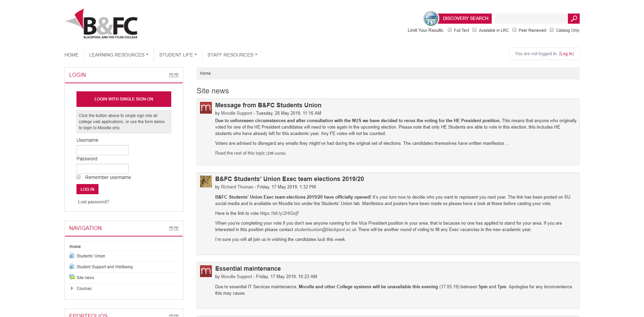Viewport: 644px width, 317px height.
Task: Open Student Support and Wellbeing link
Action: [x=105, y=267]
